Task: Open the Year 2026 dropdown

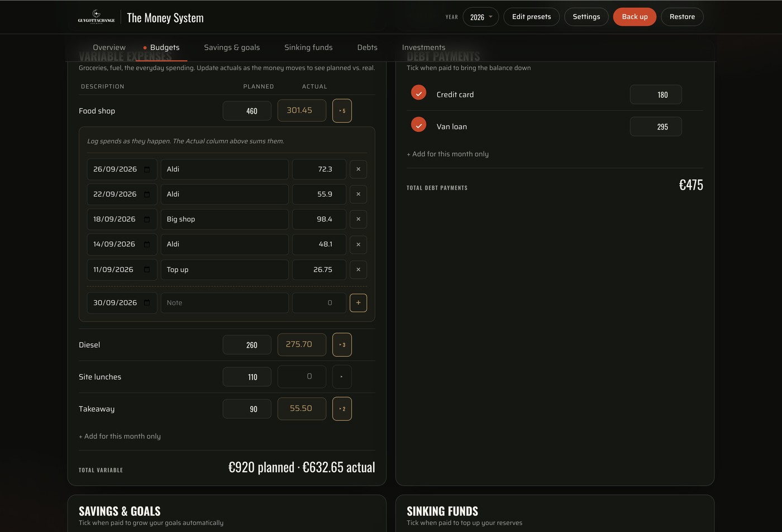Action: [480, 17]
